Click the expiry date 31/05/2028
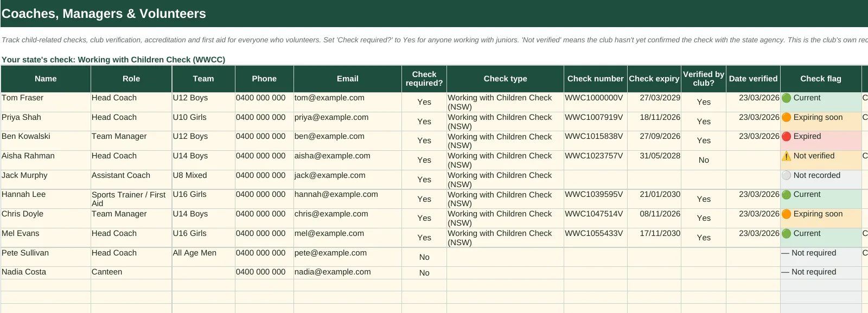This screenshot has height=313, width=868. click(654, 160)
